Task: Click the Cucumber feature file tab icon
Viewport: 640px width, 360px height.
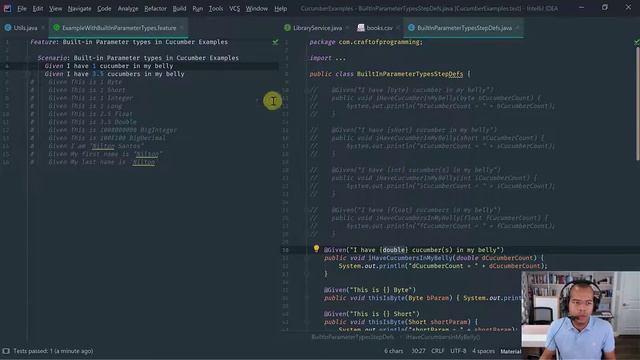Action: 56,28
